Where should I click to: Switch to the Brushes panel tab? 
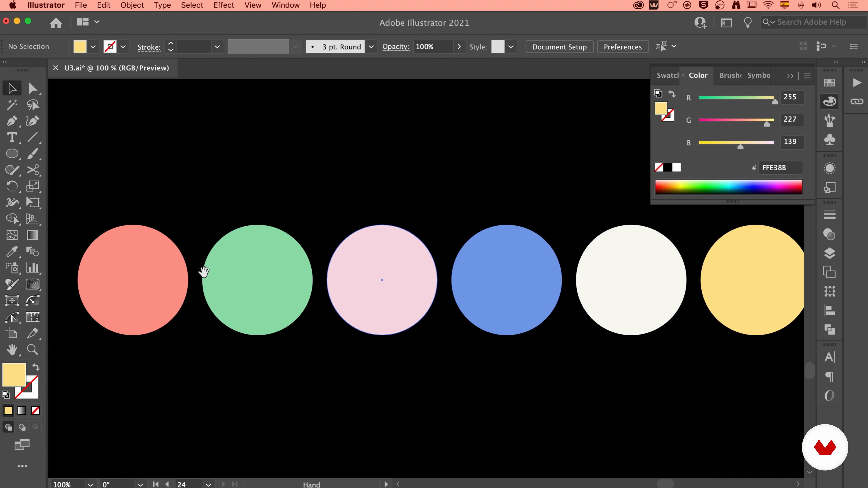pos(731,75)
